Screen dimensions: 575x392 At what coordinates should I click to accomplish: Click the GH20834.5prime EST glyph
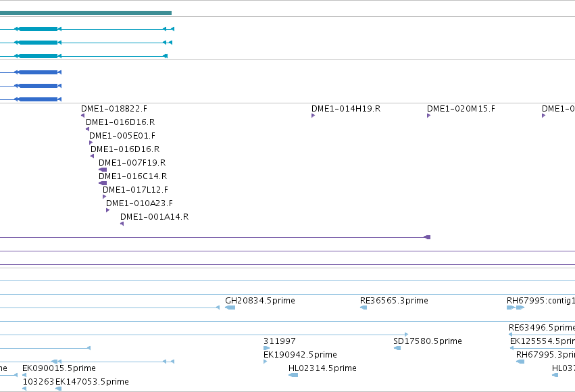(x=230, y=308)
